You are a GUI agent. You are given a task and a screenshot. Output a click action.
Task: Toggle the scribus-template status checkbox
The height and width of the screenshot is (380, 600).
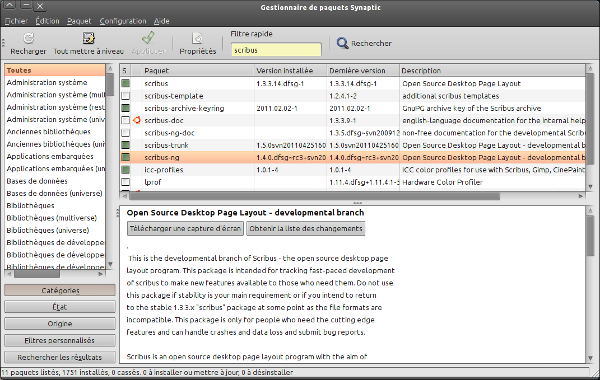pos(126,96)
